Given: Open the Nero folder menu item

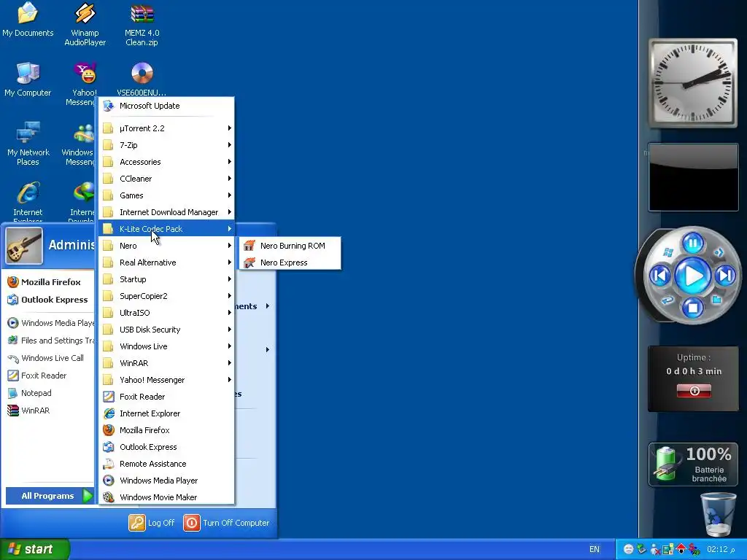Looking at the screenshot, I should [x=167, y=246].
